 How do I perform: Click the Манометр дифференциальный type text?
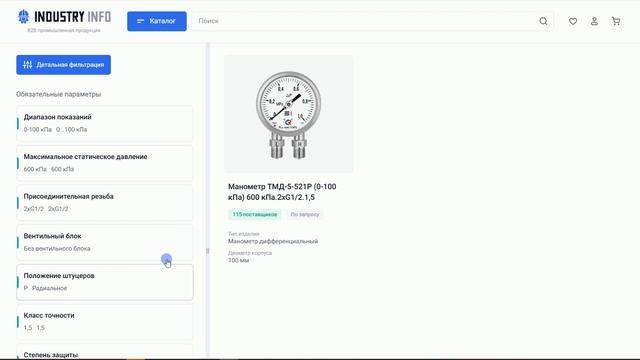273,241
